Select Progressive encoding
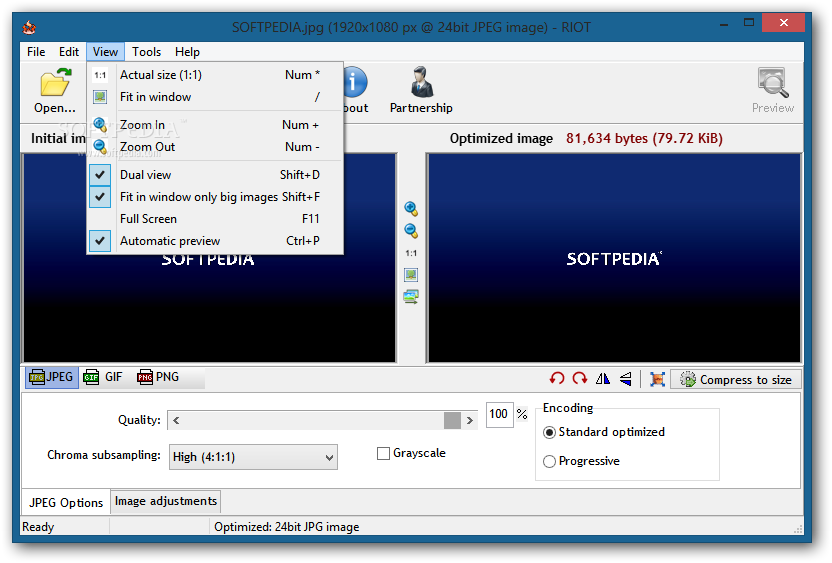The width and height of the screenshot is (832, 563). [x=549, y=461]
